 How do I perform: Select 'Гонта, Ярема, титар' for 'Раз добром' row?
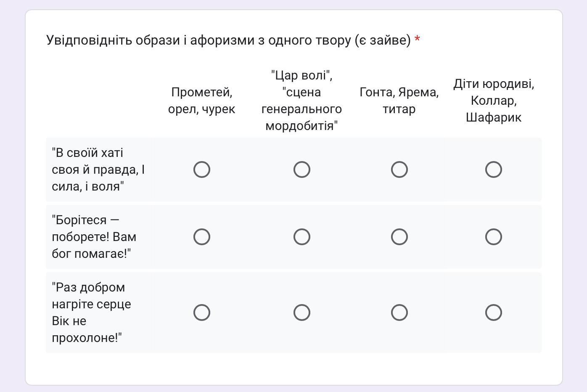(399, 313)
